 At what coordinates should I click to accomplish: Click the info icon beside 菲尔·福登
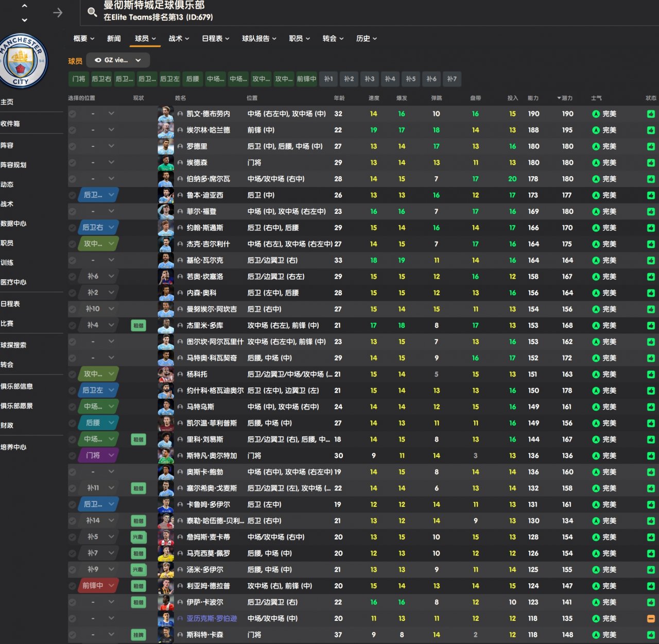180,212
